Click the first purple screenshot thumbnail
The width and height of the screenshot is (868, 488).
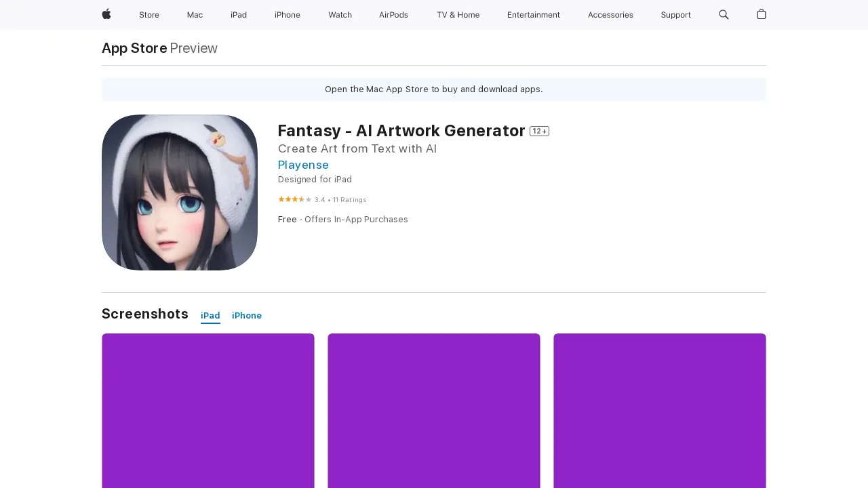coord(208,411)
